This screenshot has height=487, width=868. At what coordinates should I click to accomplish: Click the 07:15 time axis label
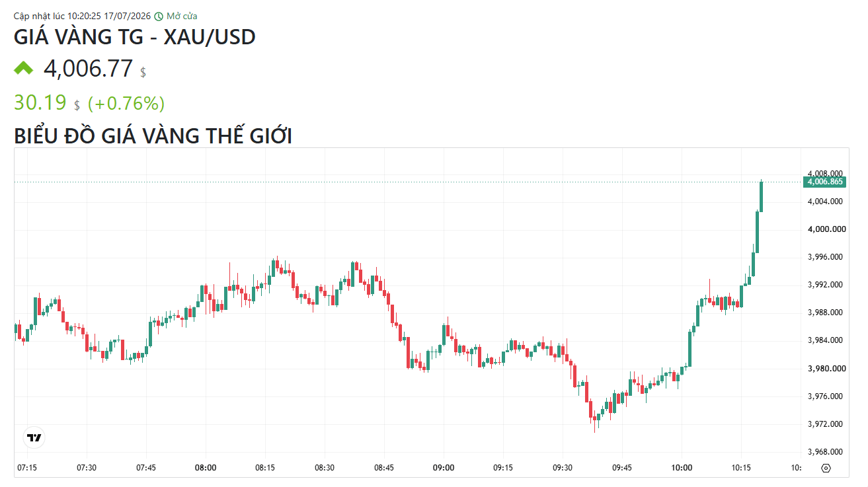[27, 468]
